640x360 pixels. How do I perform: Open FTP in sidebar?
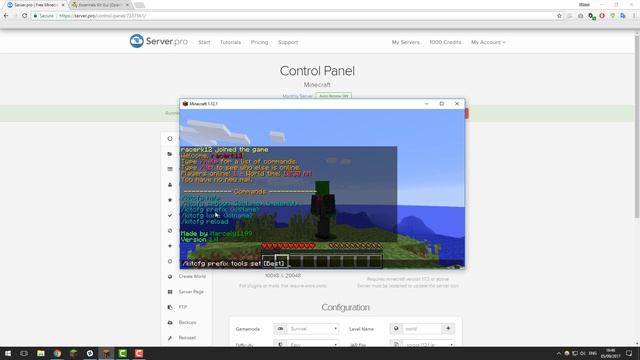[183, 307]
